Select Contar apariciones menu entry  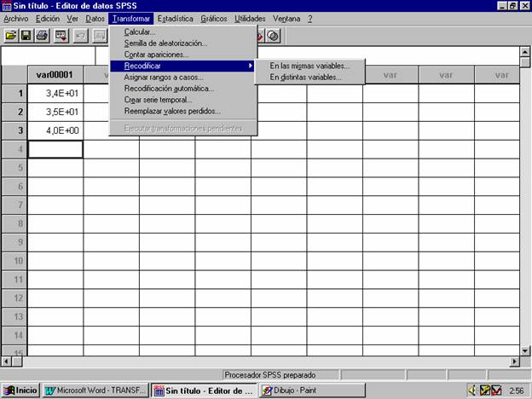tap(156, 55)
